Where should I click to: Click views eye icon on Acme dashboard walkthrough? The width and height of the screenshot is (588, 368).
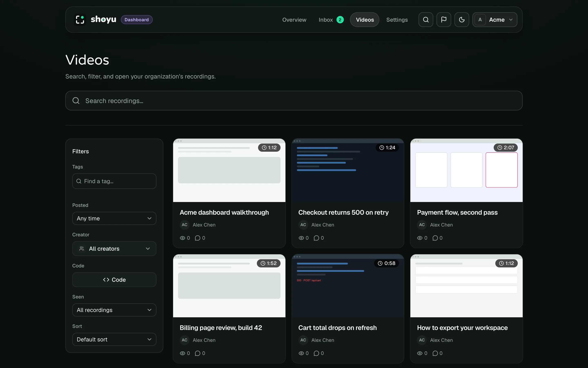(x=183, y=238)
